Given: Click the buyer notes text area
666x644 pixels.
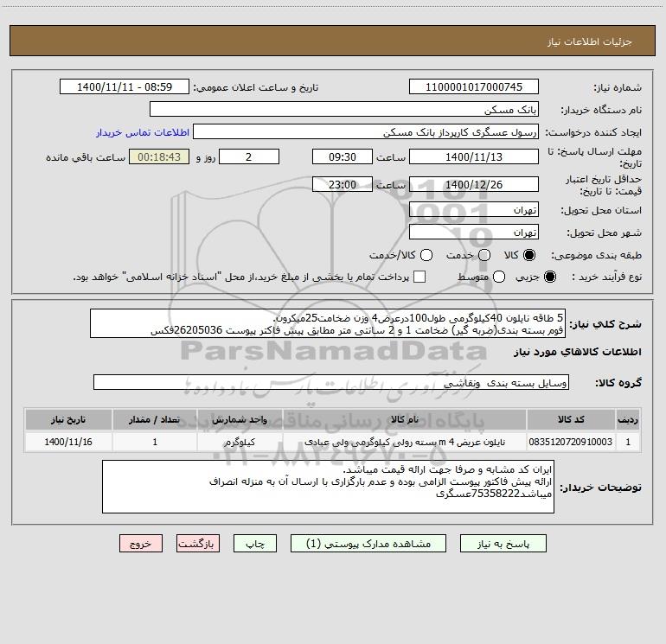Looking at the screenshot, I should 328,487.
